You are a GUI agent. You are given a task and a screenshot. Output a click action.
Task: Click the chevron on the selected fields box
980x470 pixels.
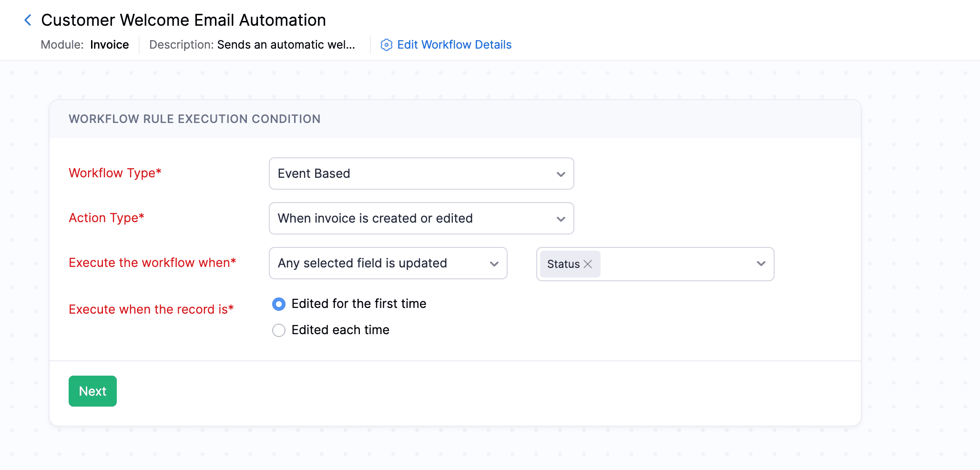760,264
